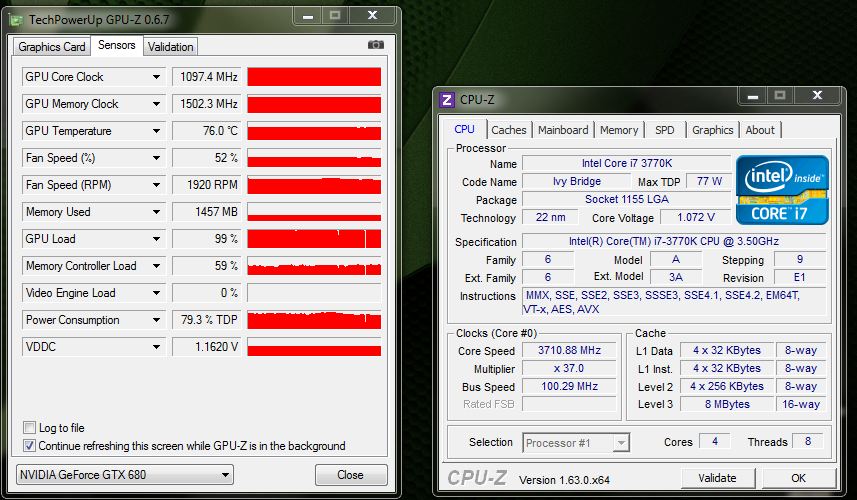Minimize the CPU-Z window

753,96
